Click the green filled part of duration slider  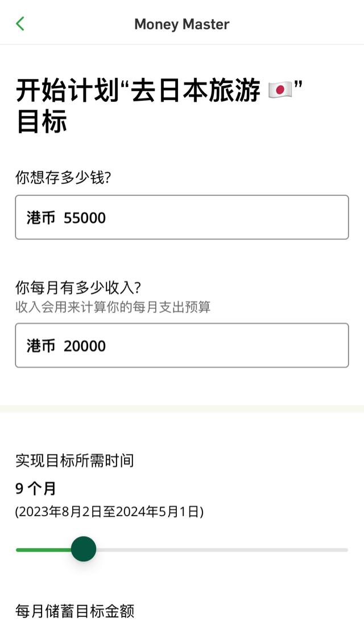[43, 550]
